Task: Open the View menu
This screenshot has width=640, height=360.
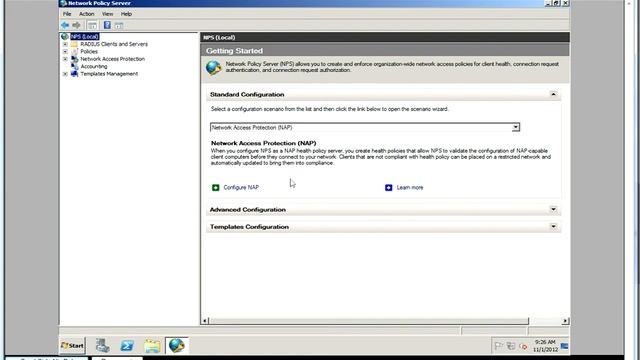Action: click(107, 14)
